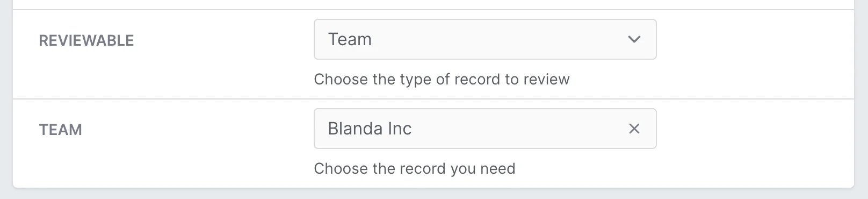Click empty area between Team text and chevron
This screenshot has height=199, width=868.
(500, 39)
